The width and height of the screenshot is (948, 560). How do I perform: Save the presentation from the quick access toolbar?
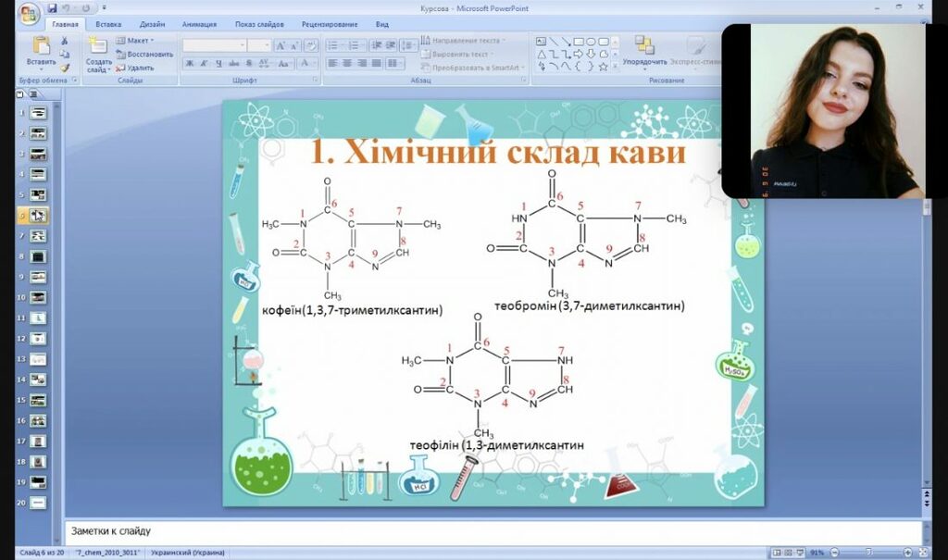(x=50, y=7)
